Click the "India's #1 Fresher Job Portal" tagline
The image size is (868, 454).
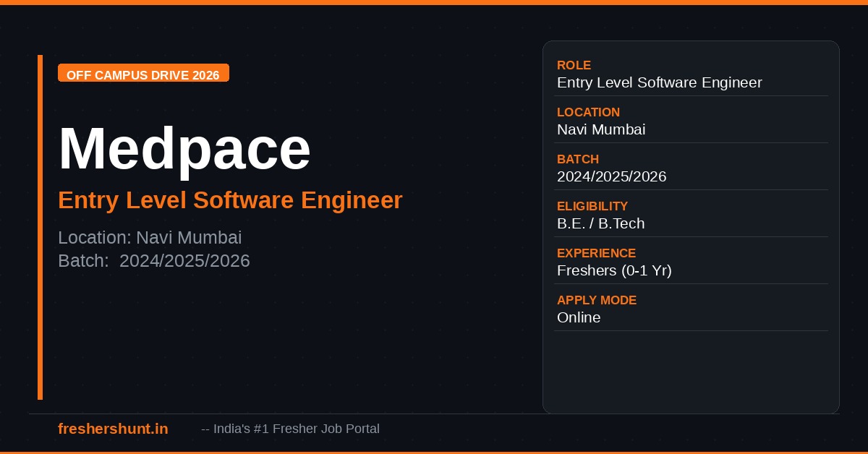click(291, 429)
